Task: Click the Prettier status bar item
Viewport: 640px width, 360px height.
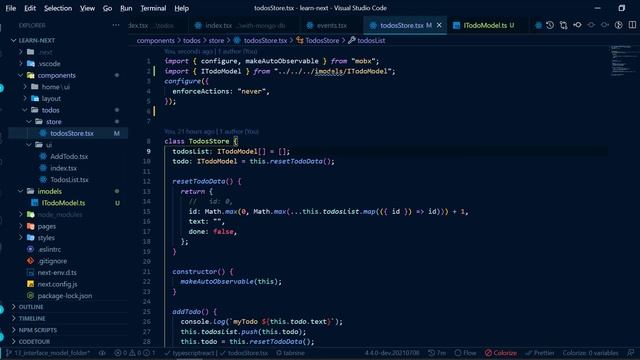Action: pyautogui.click(x=540, y=353)
